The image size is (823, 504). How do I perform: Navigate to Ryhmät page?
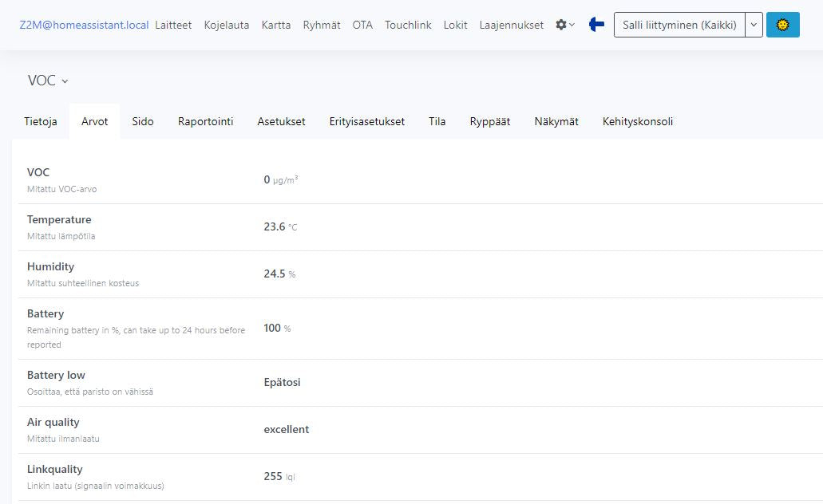click(322, 25)
